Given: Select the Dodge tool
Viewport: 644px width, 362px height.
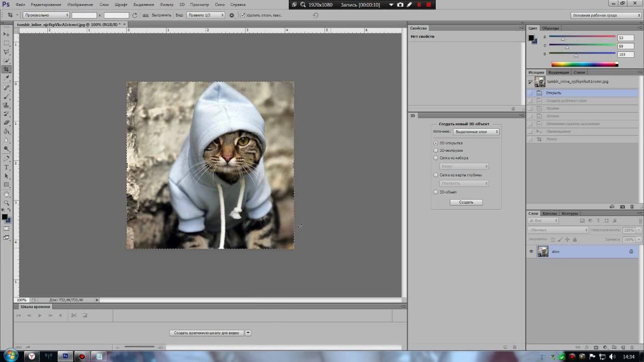Looking at the screenshot, I should tap(7, 149).
